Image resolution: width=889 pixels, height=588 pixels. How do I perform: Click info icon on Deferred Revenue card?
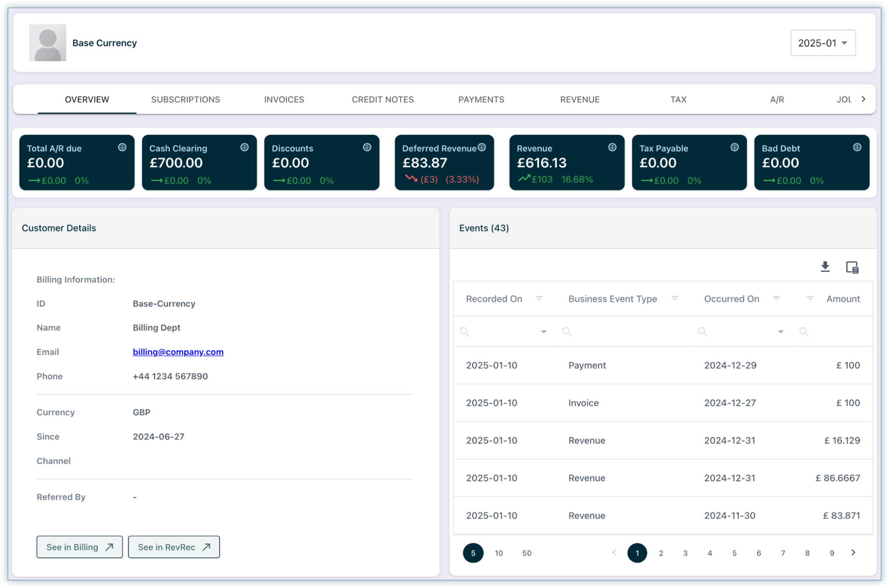(482, 147)
